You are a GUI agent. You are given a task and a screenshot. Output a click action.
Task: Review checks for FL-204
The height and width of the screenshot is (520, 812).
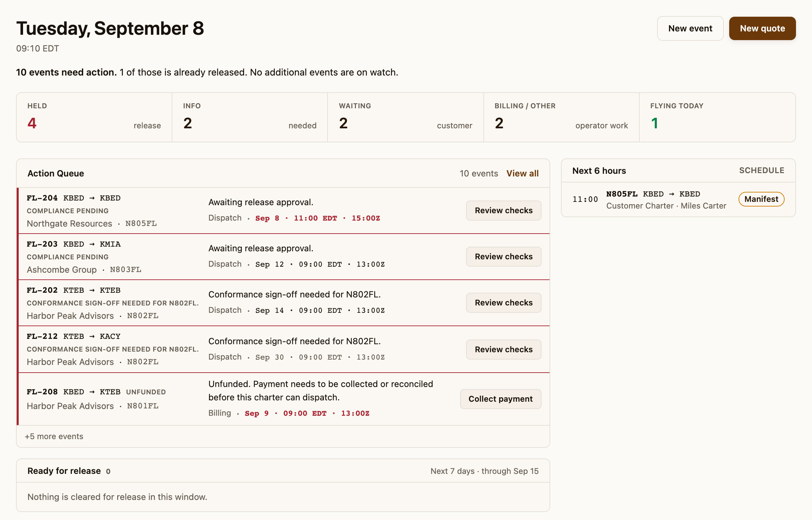click(503, 210)
